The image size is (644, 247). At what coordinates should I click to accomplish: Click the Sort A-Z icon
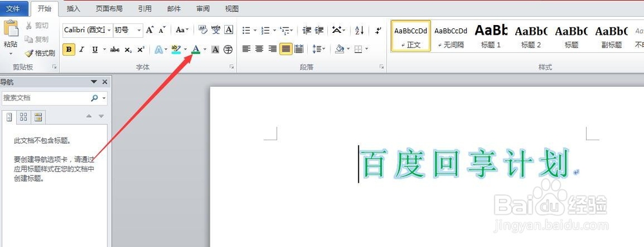359,30
